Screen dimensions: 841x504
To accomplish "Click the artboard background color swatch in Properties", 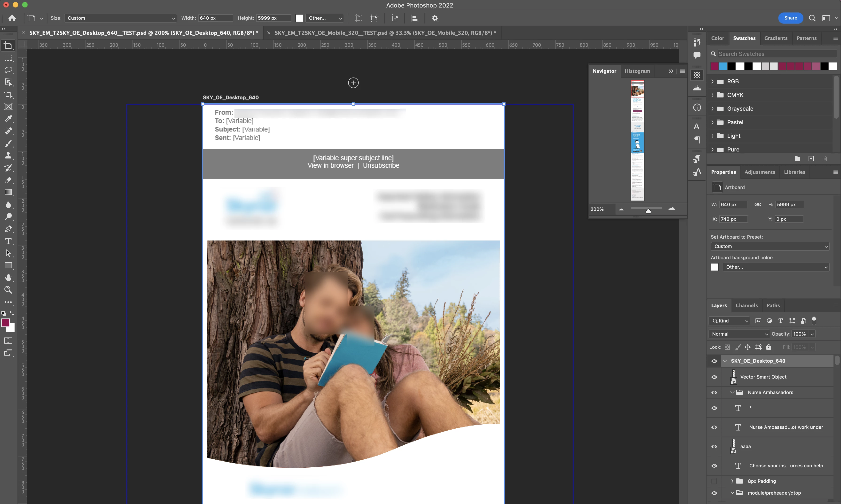I will tap(715, 267).
